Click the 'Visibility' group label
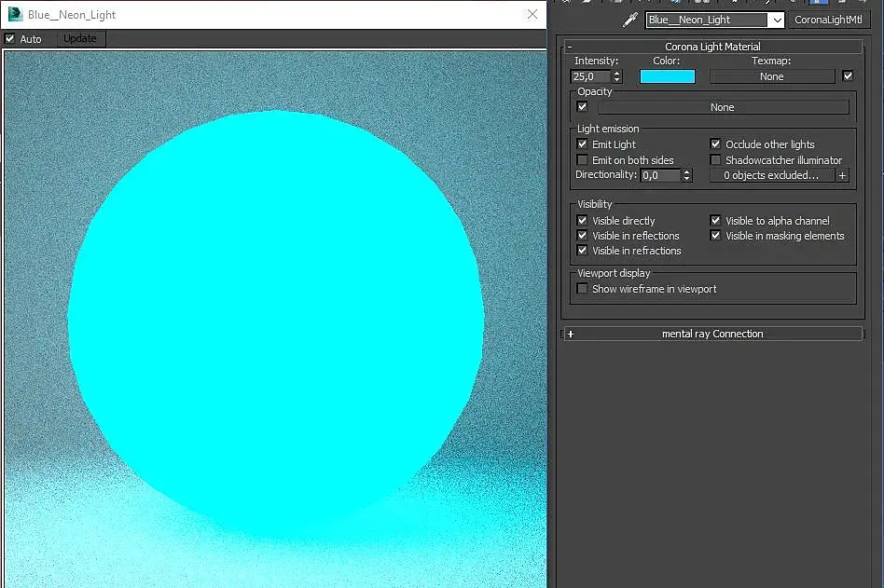The image size is (884, 588). pyautogui.click(x=594, y=204)
